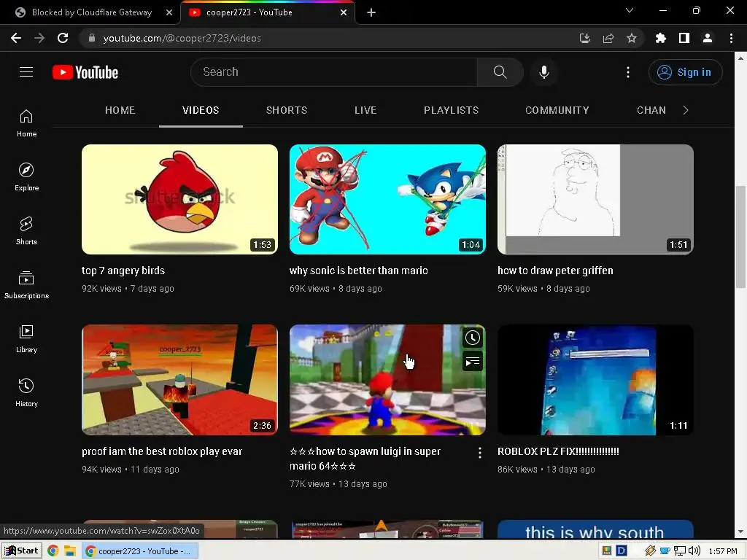
Task: Open COMMUNITY tab
Action: click(557, 110)
